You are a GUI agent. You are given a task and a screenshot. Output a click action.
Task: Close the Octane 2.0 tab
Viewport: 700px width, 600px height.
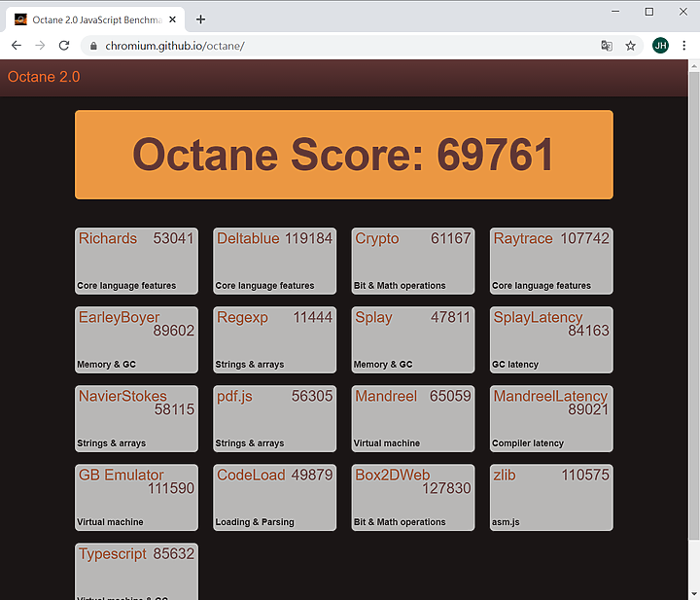tap(173, 19)
